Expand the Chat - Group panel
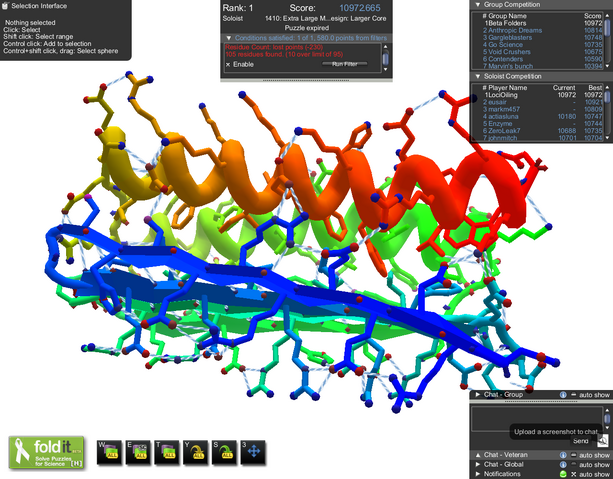The height and width of the screenshot is (479, 613). pos(478,395)
